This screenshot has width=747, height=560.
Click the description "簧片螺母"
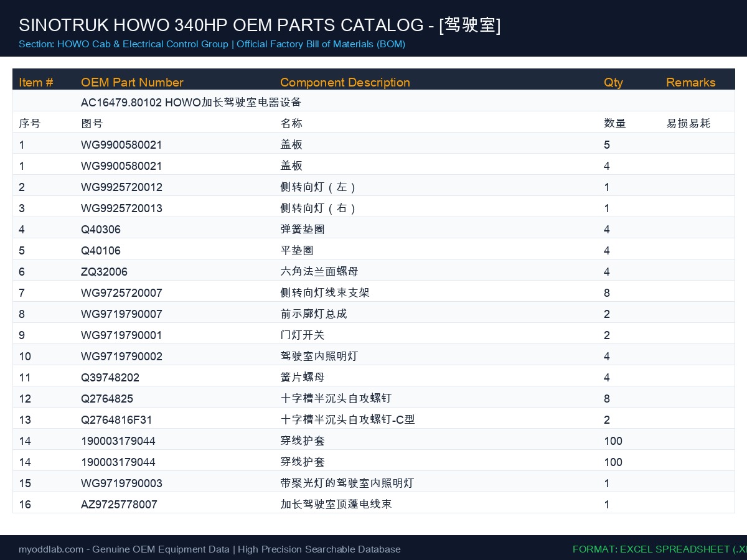pyautogui.click(x=303, y=377)
